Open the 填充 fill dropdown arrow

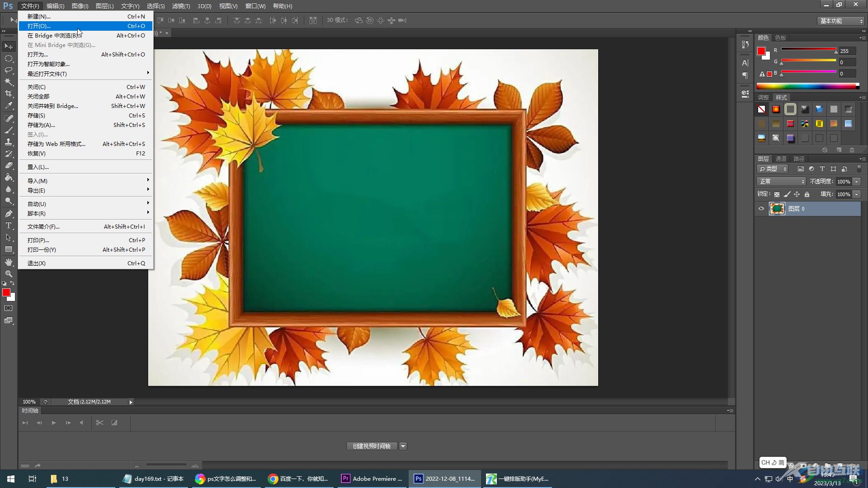(856, 194)
